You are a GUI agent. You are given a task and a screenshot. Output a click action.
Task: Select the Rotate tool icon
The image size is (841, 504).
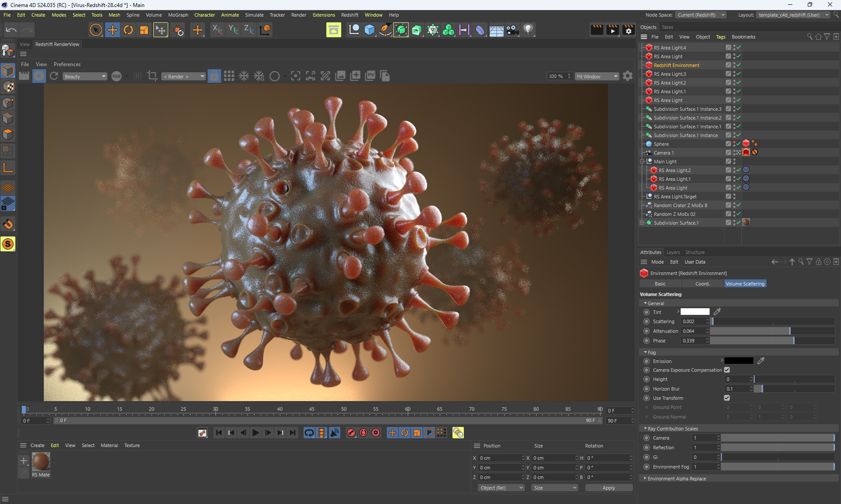click(128, 30)
